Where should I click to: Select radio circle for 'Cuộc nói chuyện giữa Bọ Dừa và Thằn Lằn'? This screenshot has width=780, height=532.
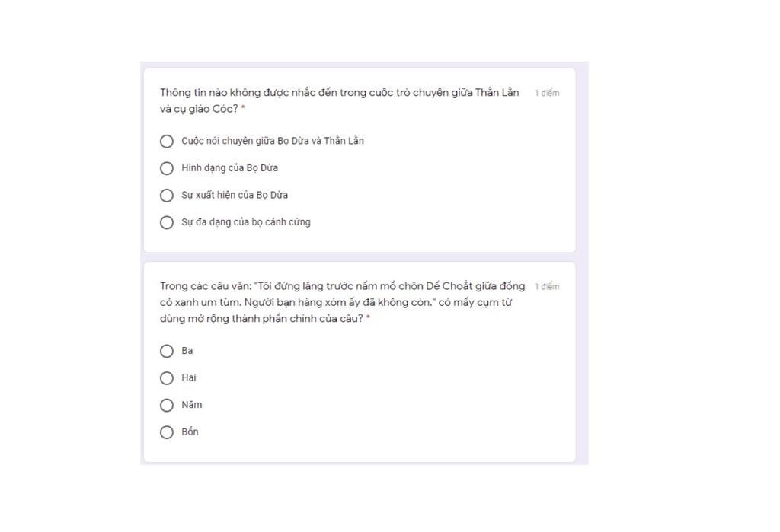click(x=167, y=142)
